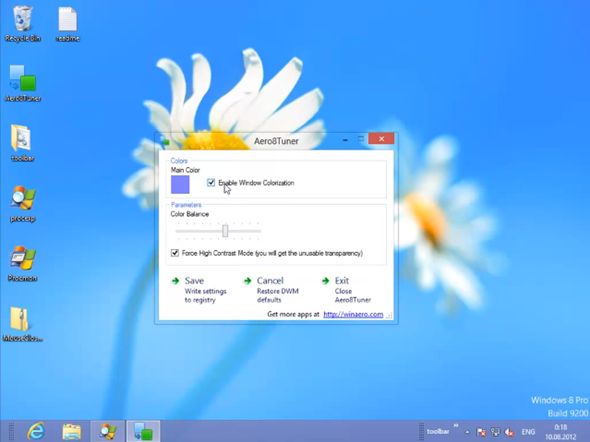Select the procexp desktop icon

(x=23, y=204)
